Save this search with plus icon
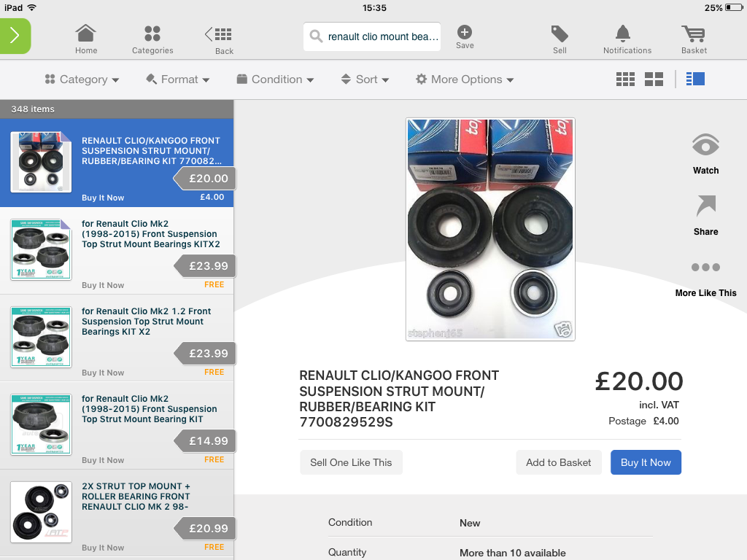The image size is (747, 560). [x=465, y=32]
